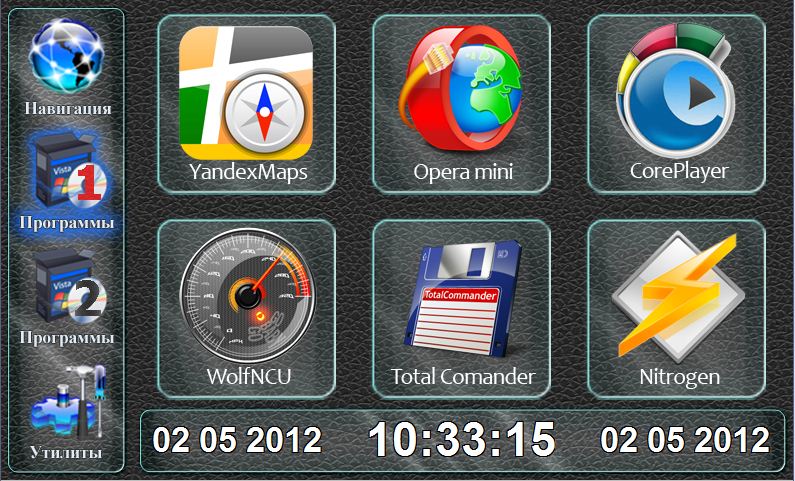Screen dimensions: 795x481
Task: Start CorePlayer using its play icon
Action: [x=677, y=91]
